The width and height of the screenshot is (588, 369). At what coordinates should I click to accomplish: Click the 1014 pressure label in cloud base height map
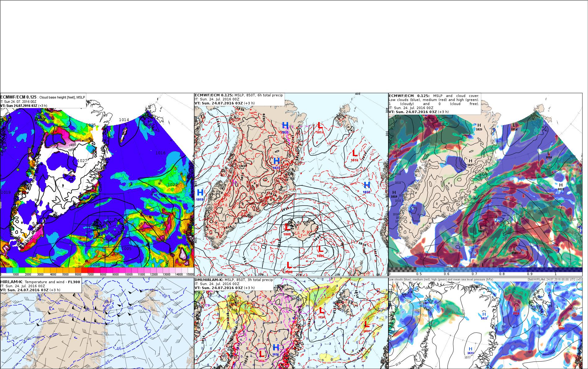tap(124, 120)
